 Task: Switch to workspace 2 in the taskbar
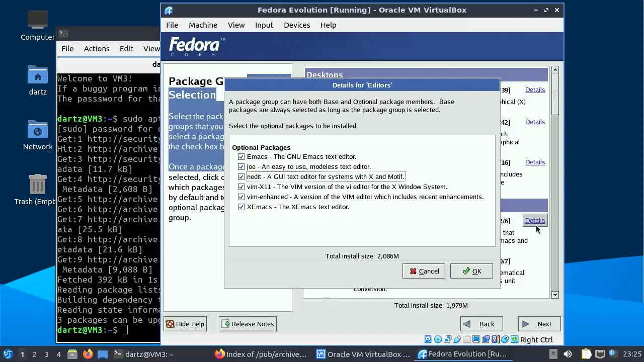point(34,354)
